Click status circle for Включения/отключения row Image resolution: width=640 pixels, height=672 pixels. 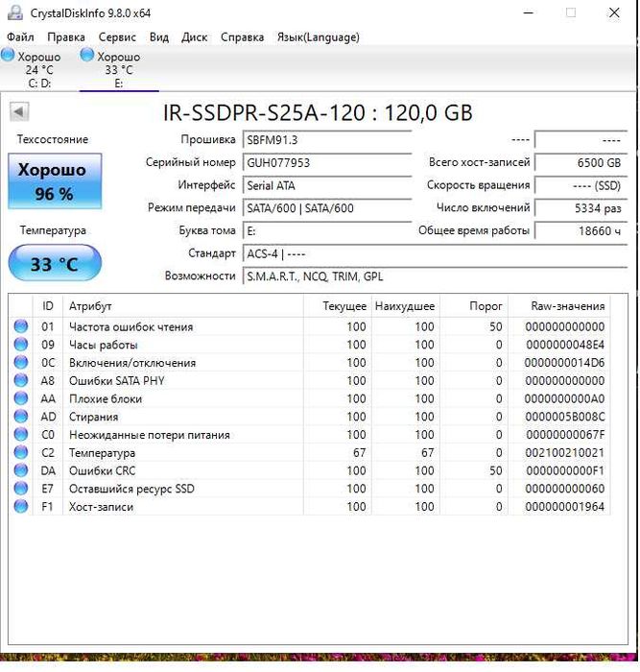point(21,363)
